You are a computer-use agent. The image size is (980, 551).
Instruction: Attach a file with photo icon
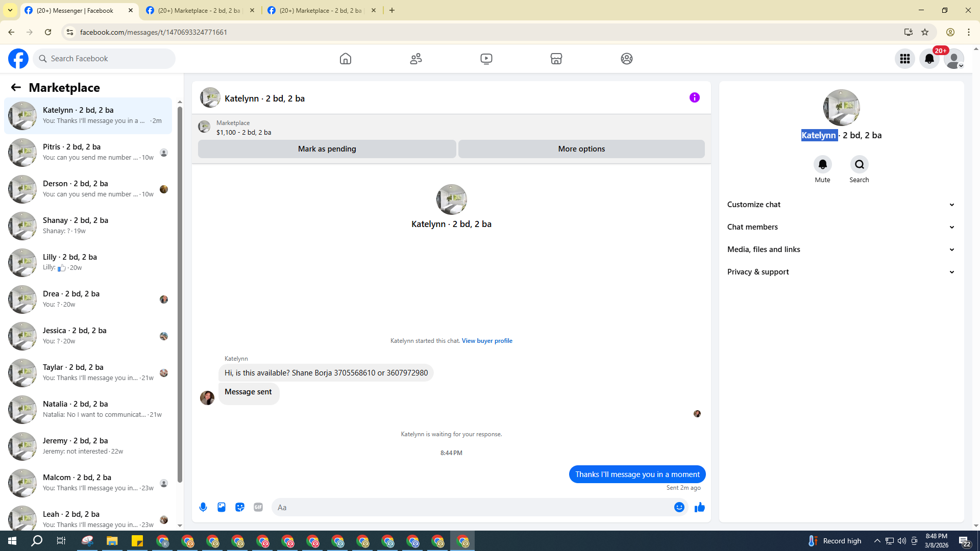tap(222, 507)
